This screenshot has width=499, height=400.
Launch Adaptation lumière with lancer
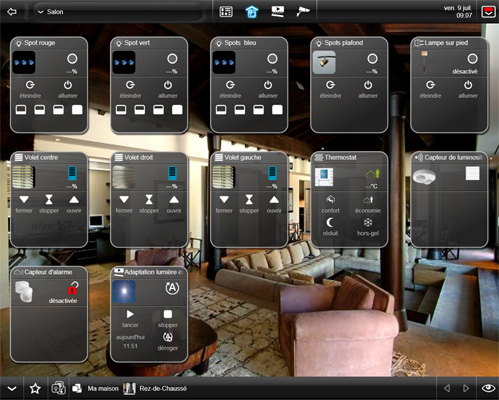[x=130, y=318]
